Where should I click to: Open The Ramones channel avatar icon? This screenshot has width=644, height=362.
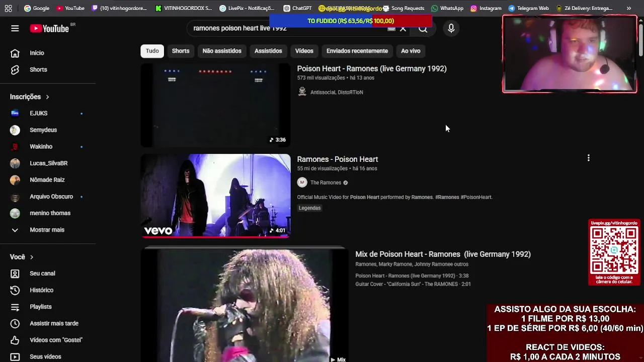(302, 183)
